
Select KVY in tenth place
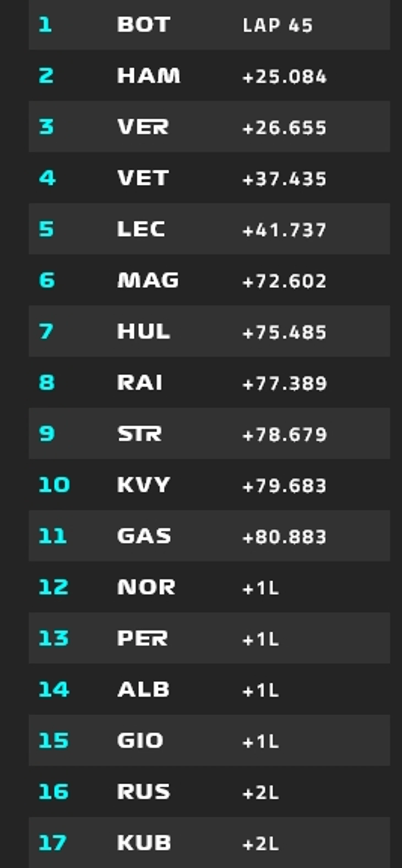(143, 485)
